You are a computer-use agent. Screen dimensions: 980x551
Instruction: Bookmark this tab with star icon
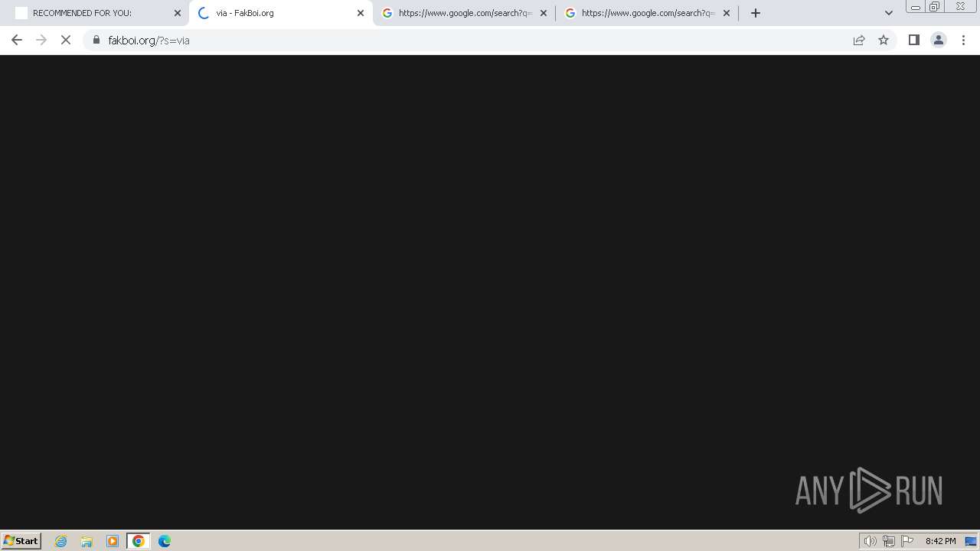[884, 40]
